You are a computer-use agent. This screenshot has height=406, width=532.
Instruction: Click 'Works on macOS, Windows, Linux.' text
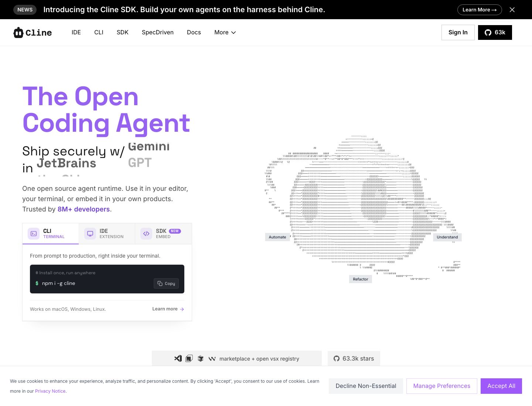[68, 309]
